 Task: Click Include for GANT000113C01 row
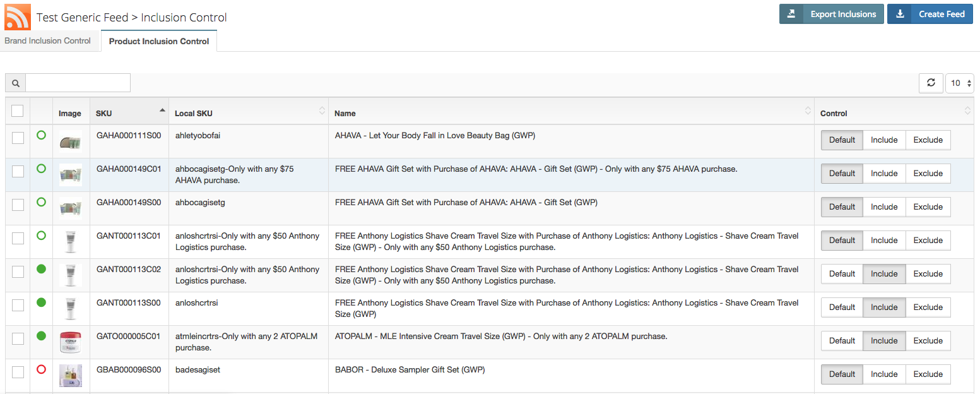(x=884, y=241)
